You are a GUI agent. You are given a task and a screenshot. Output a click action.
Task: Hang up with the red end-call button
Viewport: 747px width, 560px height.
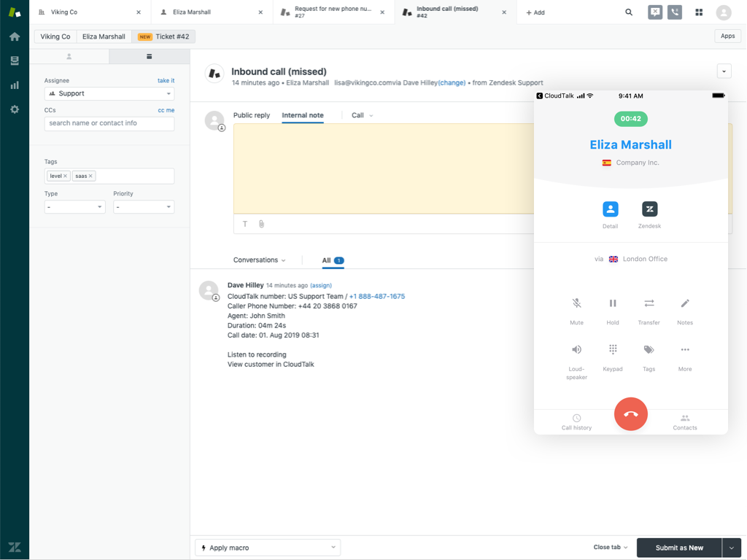(631, 414)
